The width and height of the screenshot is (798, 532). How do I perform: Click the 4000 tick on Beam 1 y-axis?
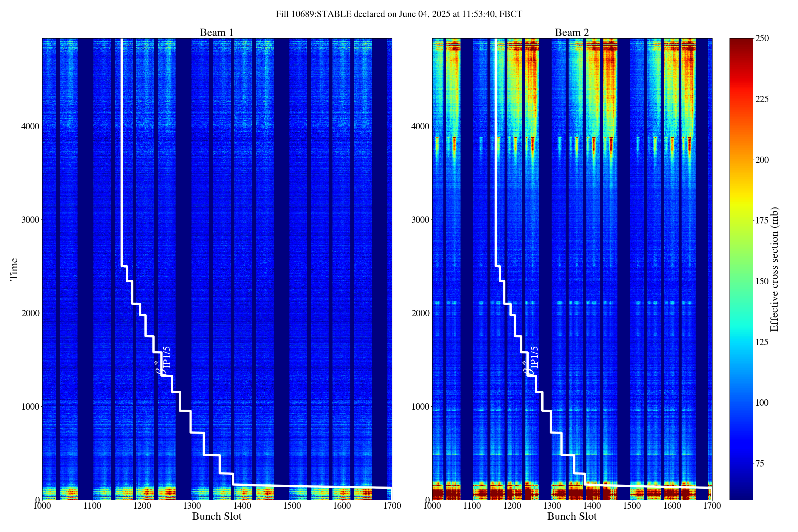click(x=30, y=127)
